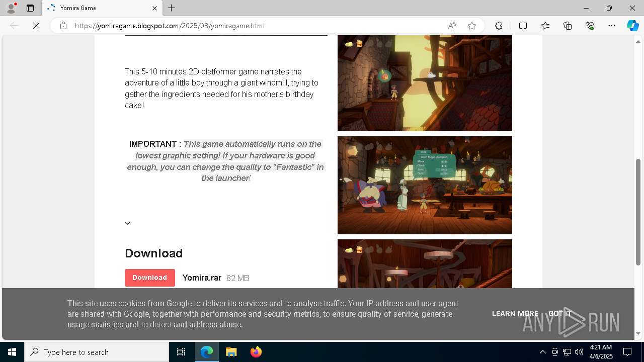Open a new browser tab
The height and width of the screenshot is (362, 644).
(x=172, y=8)
